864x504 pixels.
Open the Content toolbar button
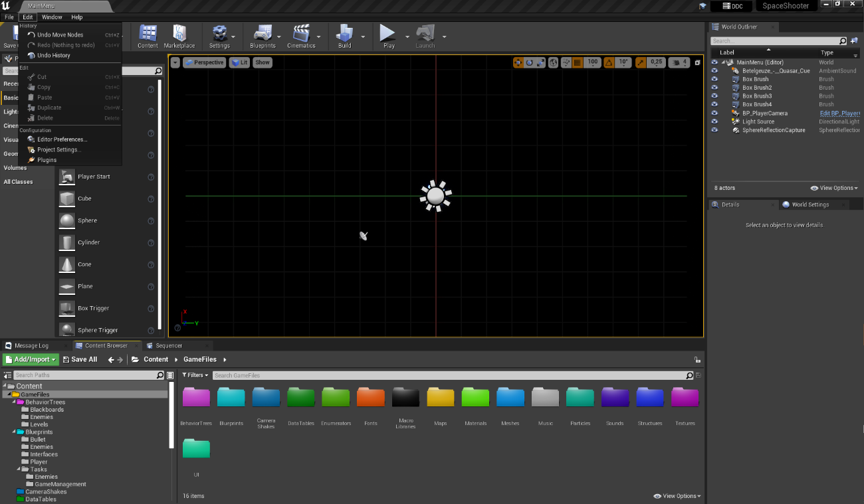click(x=148, y=37)
